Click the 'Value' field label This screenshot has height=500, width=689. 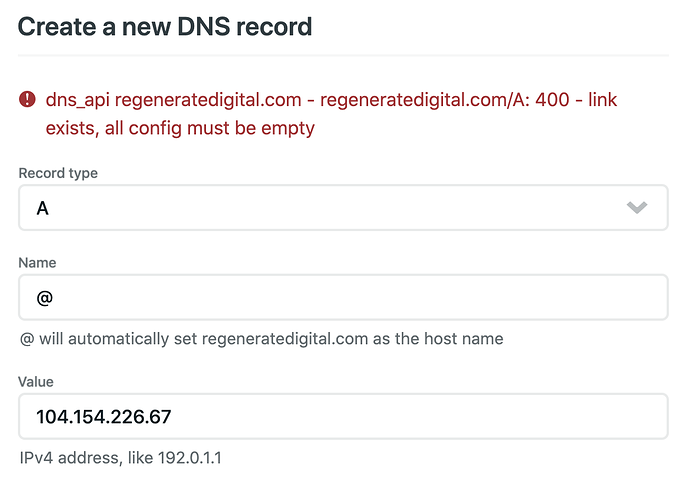[36, 381]
